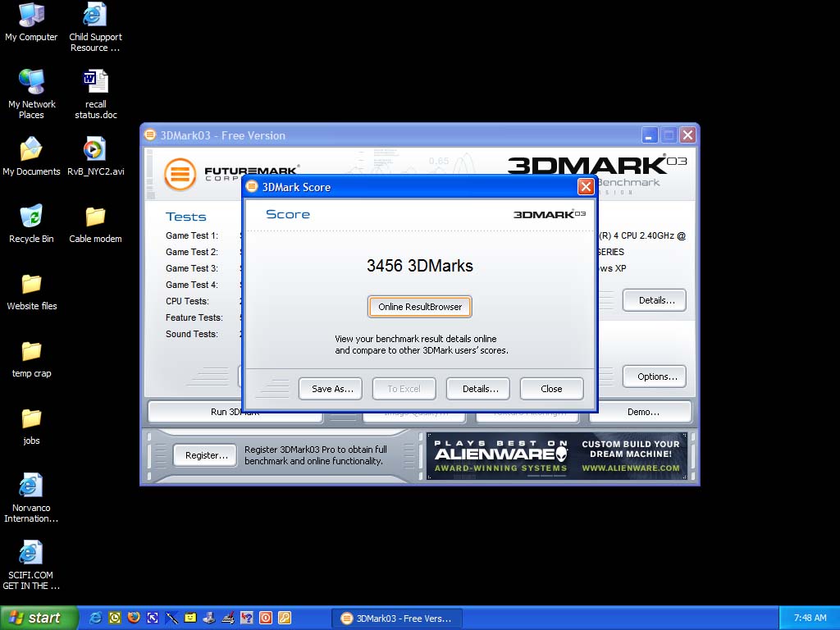Click the 7:48 AM system clock
This screenshot has height=630, width=840.
pyautogui.click(x=810, y=618)
